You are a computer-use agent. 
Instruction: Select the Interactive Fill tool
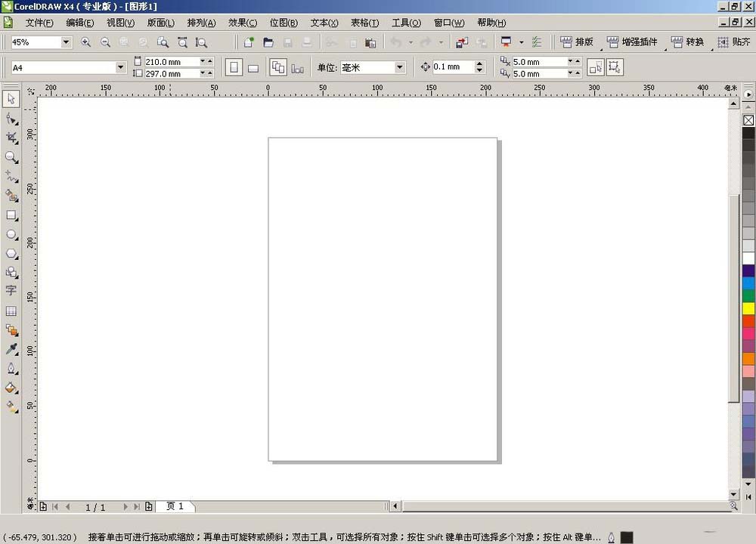(x=11, y=407)
